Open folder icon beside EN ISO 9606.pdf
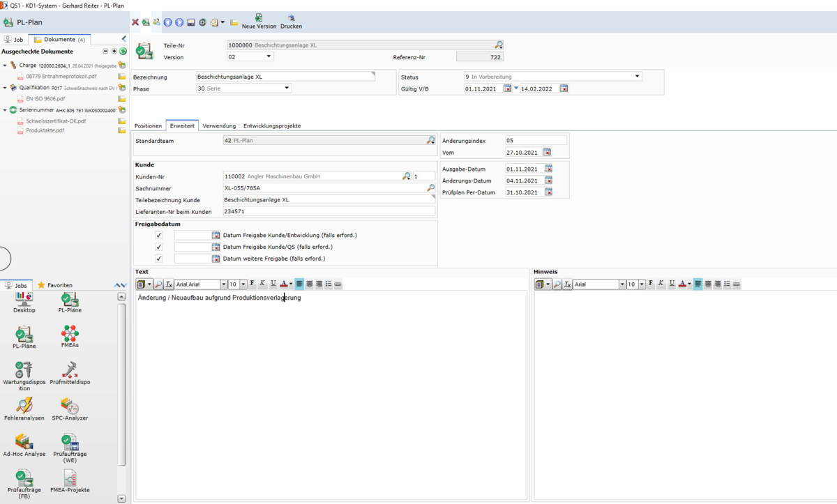 122,99
